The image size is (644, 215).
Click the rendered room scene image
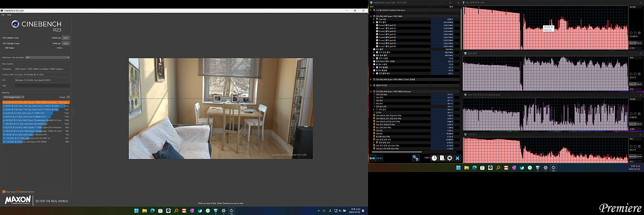[x=221, y=109]
